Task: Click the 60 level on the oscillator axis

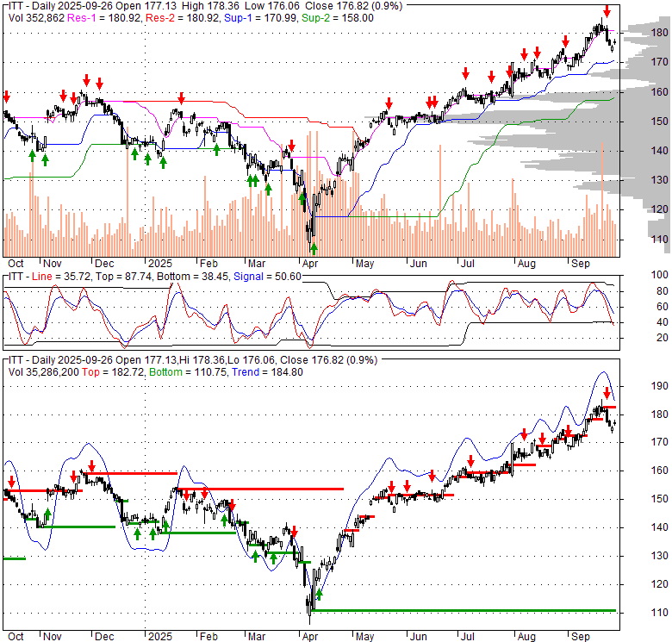Action: pos(663,307)
